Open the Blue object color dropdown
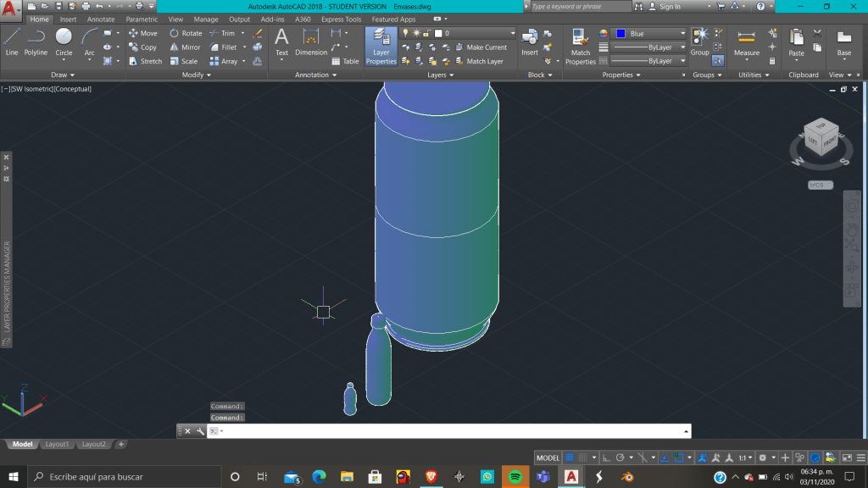 (x=682, y=34)
